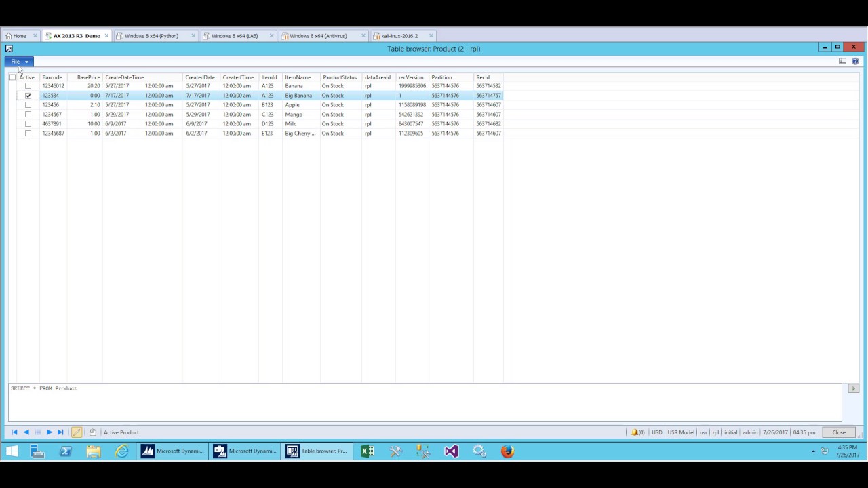The height and width of the screenshot is (488, 868).
Task: Click the Close button in status bar
Action: pos(839,432)
